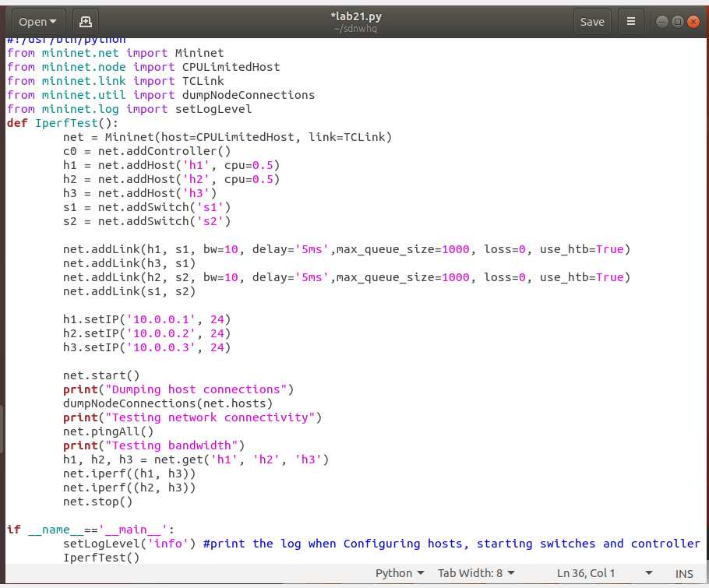Maximize the gedit window
The image size is (709, 588).
[x=677, y=22]
